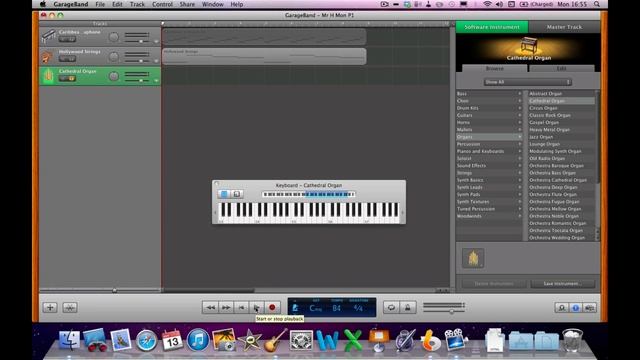Toggle the metronome button

click(x=407, y=307)
